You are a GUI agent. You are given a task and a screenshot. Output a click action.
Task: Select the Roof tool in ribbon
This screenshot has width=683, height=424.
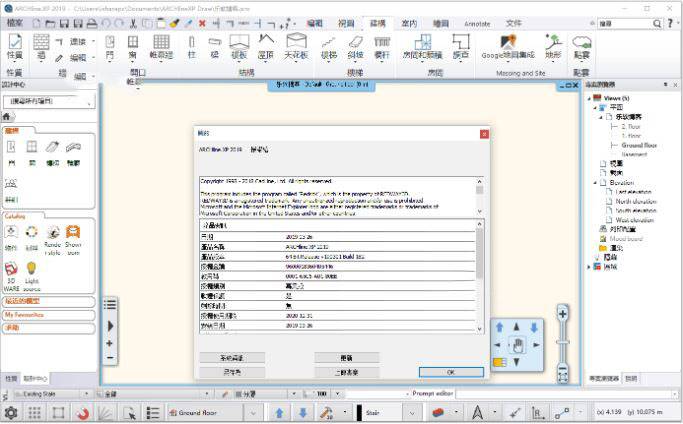click(266, 47)
